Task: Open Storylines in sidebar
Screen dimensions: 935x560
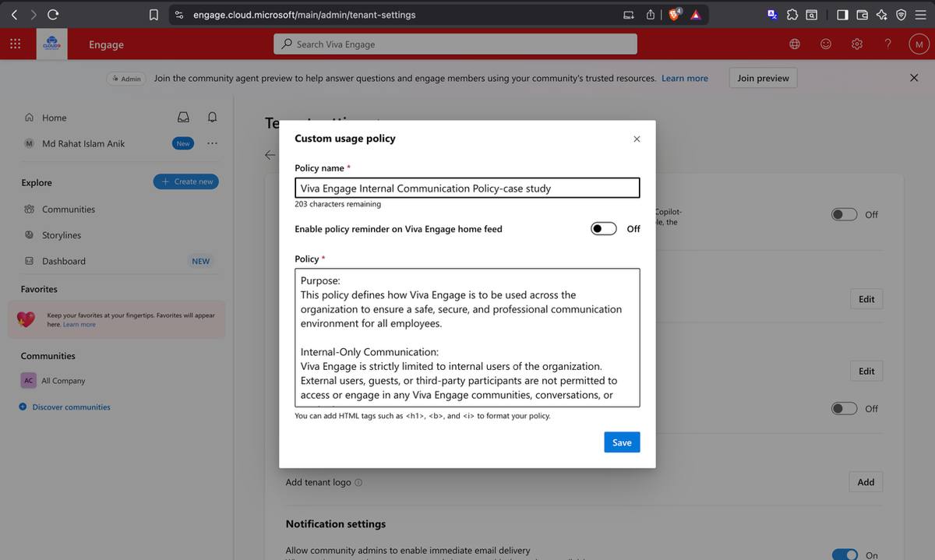Action: point(62,235)
